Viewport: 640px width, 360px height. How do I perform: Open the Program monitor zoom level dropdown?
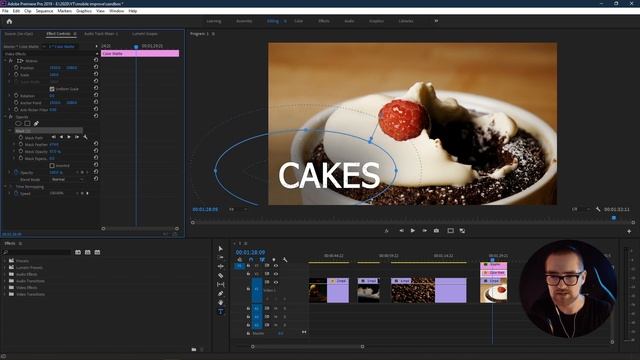[238, 209]
